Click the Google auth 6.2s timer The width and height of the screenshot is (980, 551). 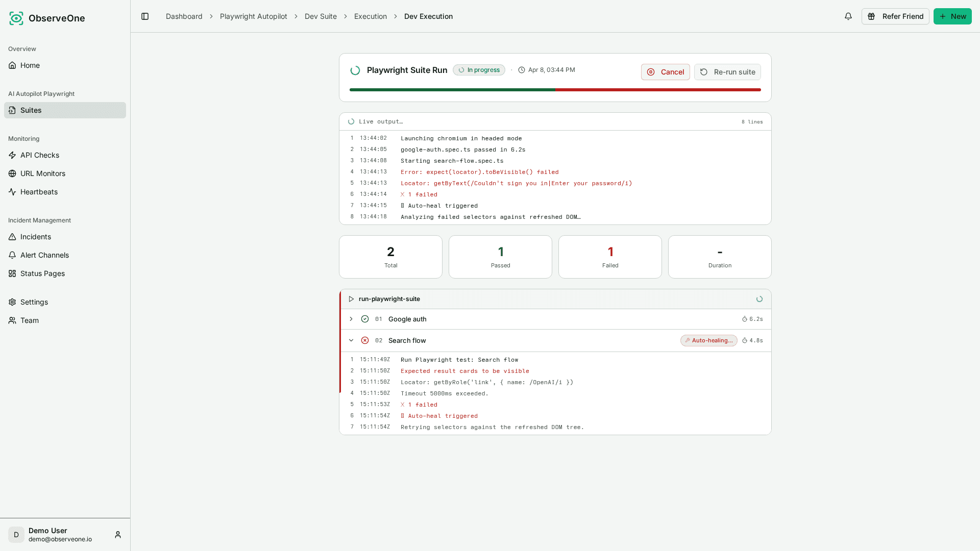pos(752,319)
